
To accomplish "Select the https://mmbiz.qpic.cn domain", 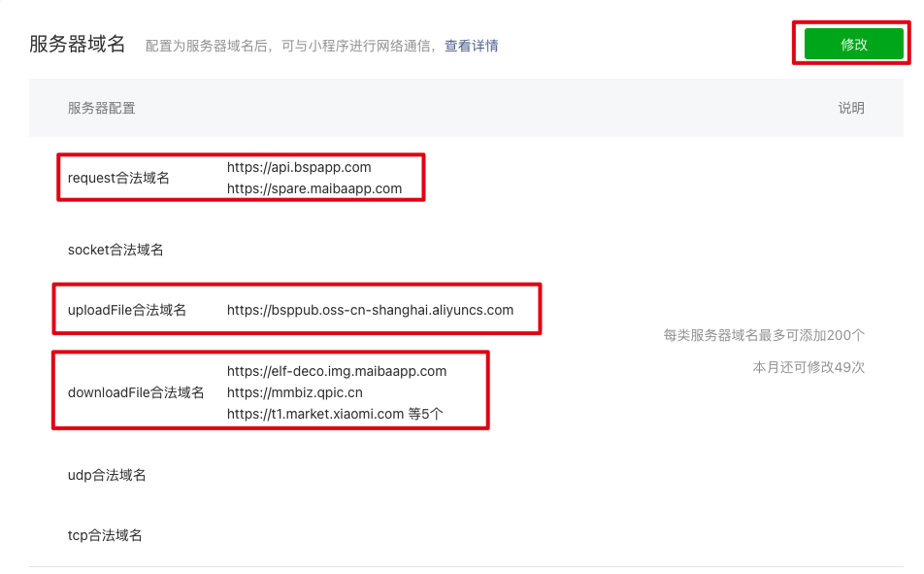I will tap(295, 392).
